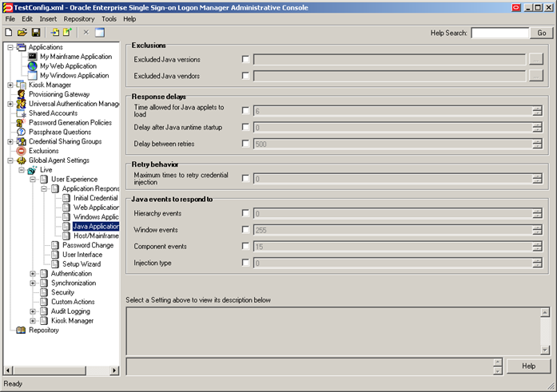
Task: Click the Applications root node icon
Action: tap(22, 47)
